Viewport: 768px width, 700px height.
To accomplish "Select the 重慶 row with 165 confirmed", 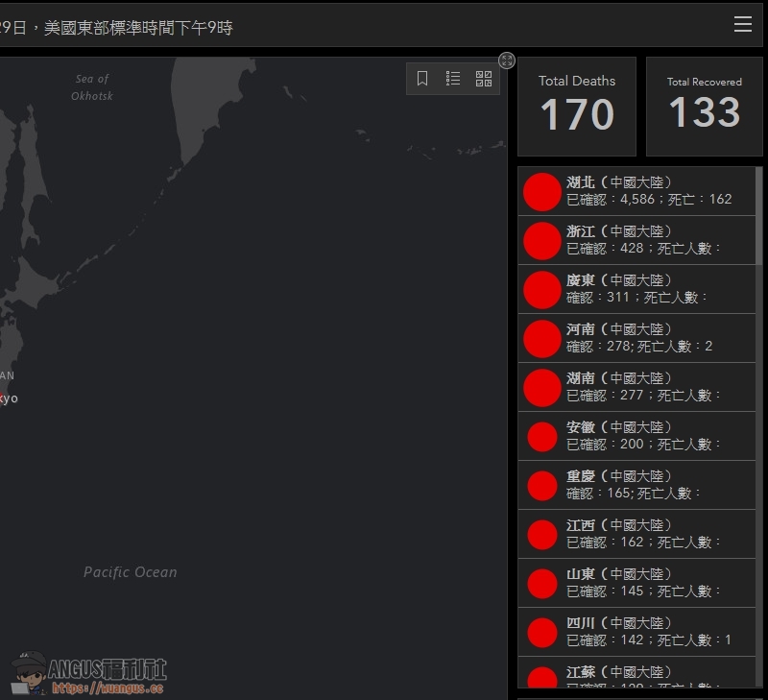I will tap(636, 485).
